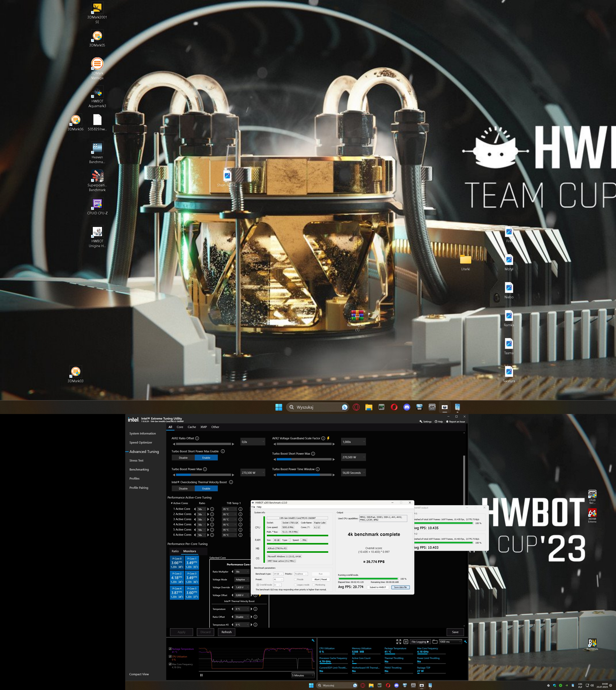The image size is (616, 690).
Task: Click the expand monitors icon in XTU panel
Action: (x=399, y=642)
